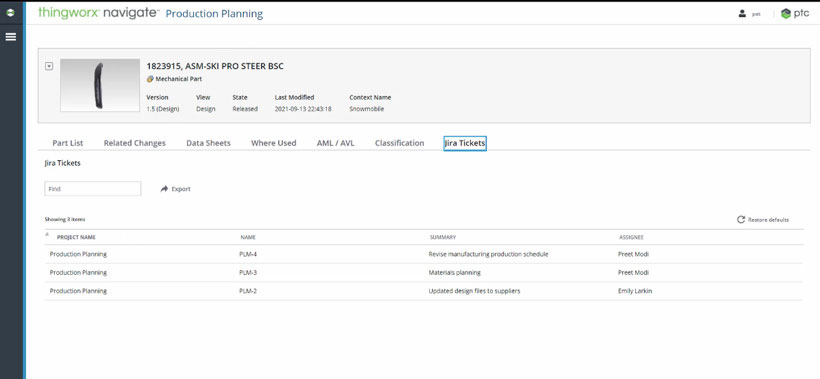This screenshot has height=379, width=820.
Task: Click assignee Emily Larkin
Action: 635,291
